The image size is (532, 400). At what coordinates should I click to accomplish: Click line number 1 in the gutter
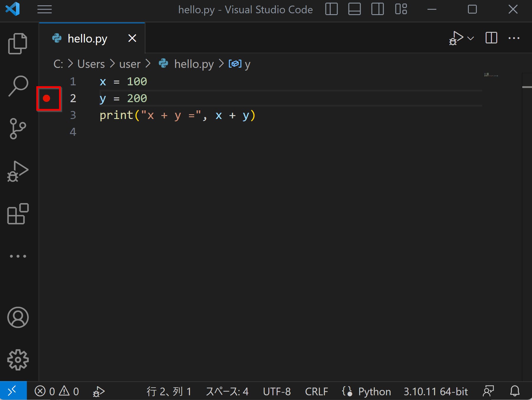coord(73,81)
